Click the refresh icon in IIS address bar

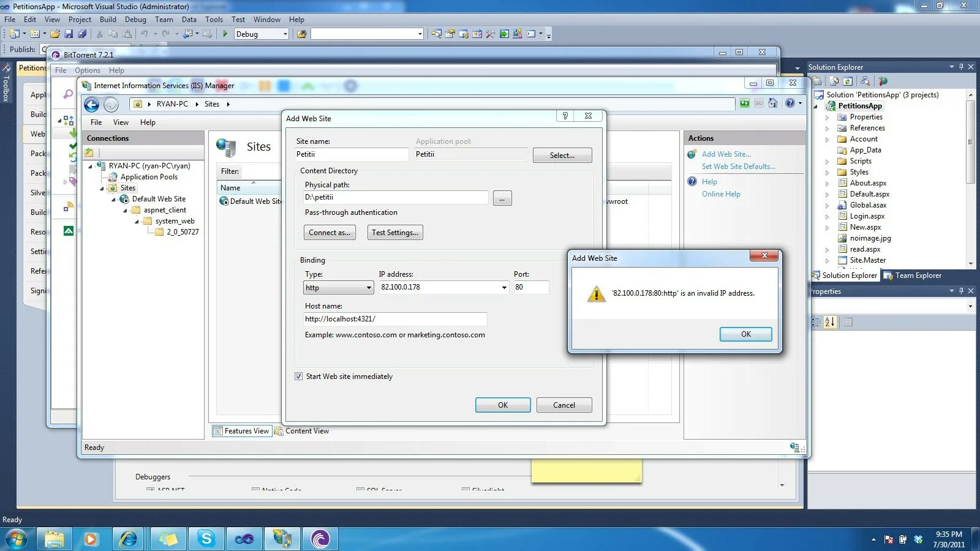(744, 103)
